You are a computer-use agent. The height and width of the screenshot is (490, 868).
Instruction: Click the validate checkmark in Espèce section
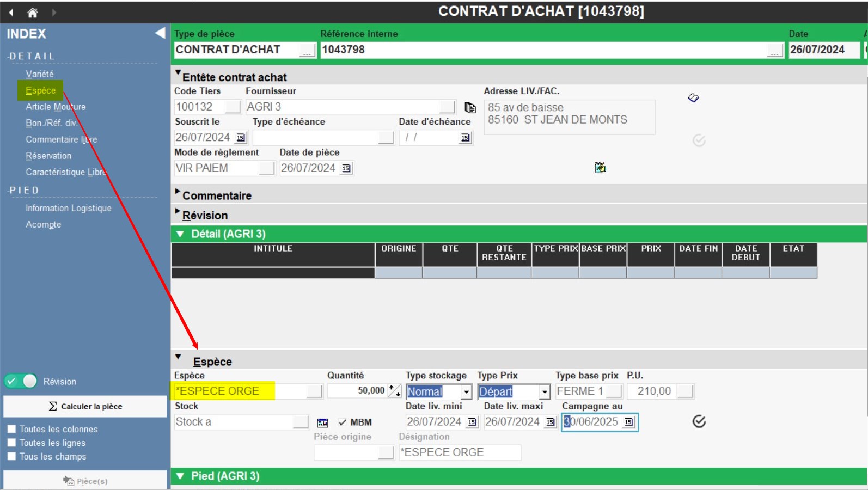click(699, 421)
